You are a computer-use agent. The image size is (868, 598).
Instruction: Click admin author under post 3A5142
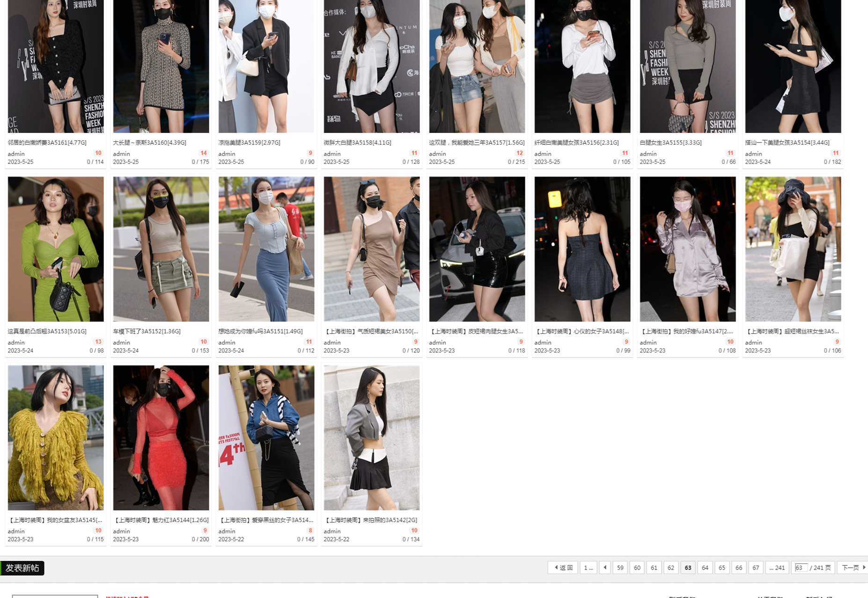click(x=332, y=531)
